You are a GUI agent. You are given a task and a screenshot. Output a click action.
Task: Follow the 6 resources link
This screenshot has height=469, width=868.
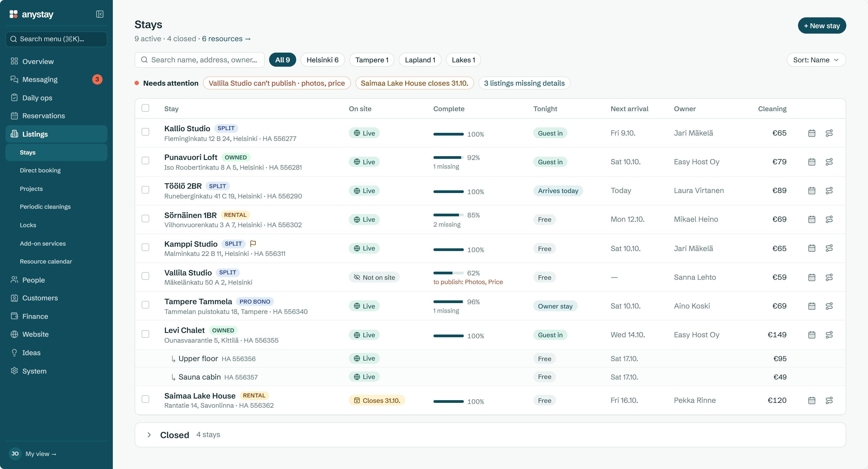coord(226,39)
